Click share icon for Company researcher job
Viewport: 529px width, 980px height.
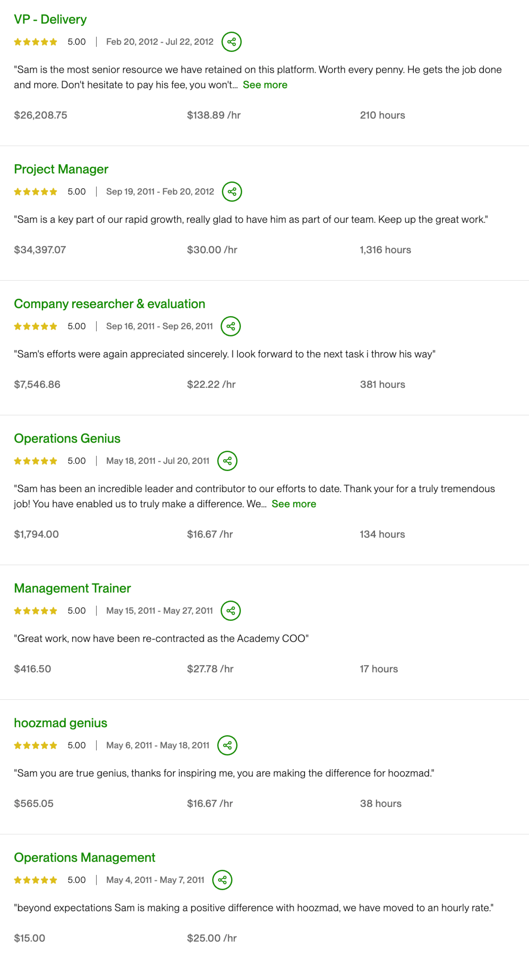(x=231, y=326)
